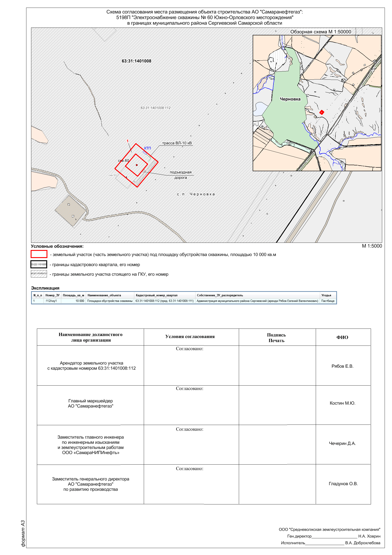The image size is (392, 555).
Task: Click the red diamond marker in overview map
Action: coord(322,112)
